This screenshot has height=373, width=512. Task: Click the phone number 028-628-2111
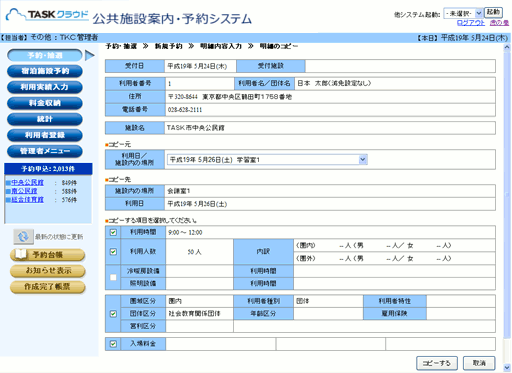[x=185, y=110]
